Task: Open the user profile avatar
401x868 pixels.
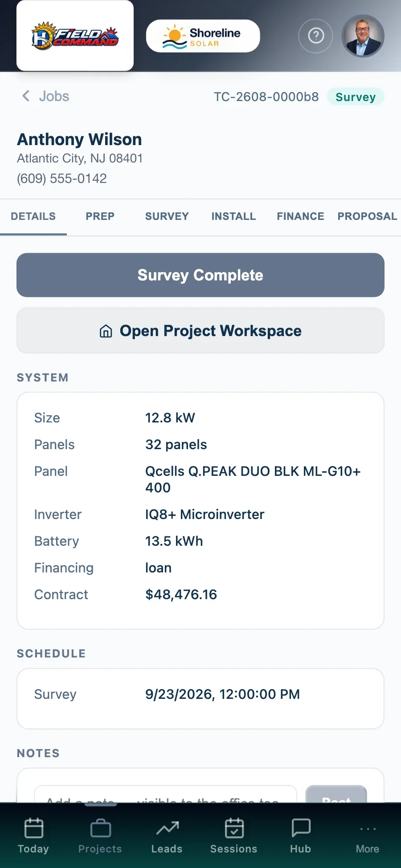Action: [363, 36]
